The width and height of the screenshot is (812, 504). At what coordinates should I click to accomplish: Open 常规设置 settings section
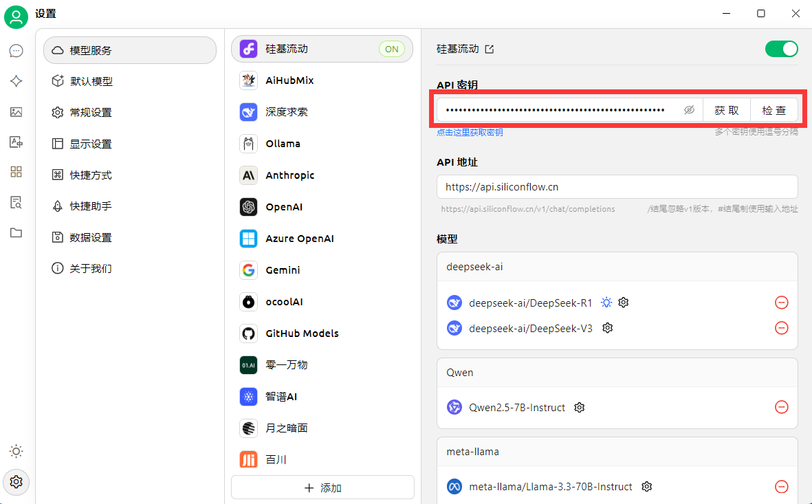point(130,112)
